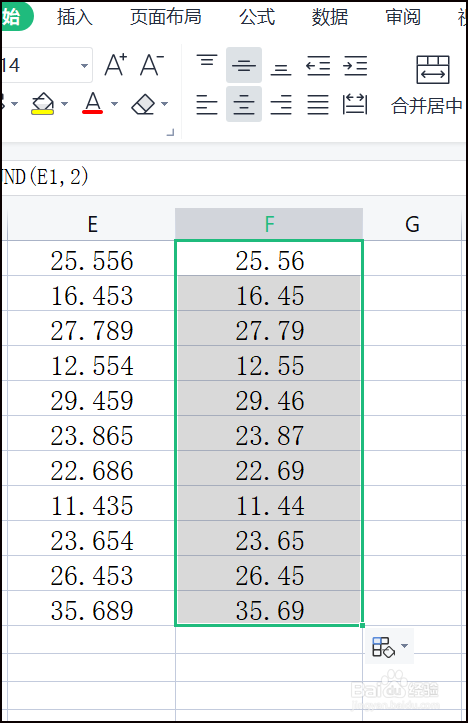Click the eraser clear format icon
The height and width of the screenshot is (723, 468).
tap(143, 104)
